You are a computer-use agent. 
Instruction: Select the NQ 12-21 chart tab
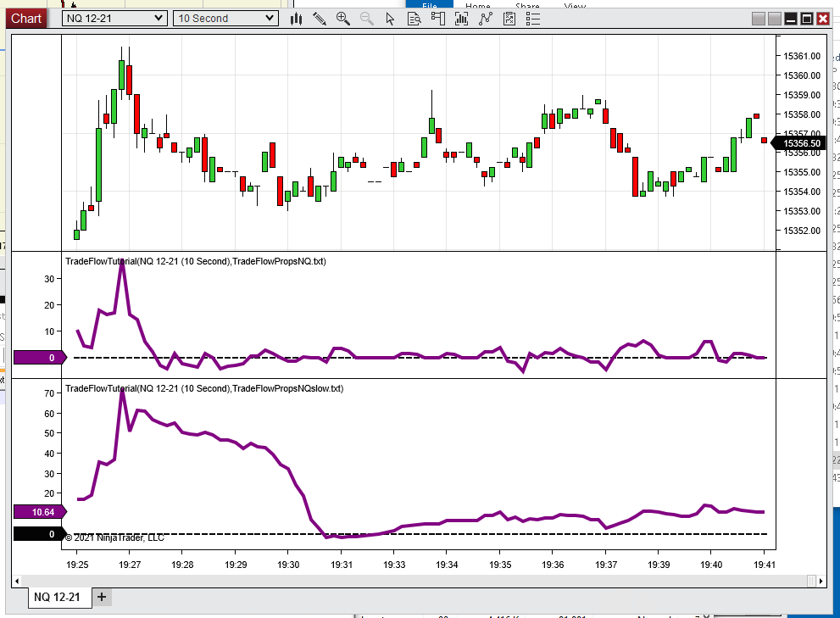pyautogui.click(x=58, y=597)
